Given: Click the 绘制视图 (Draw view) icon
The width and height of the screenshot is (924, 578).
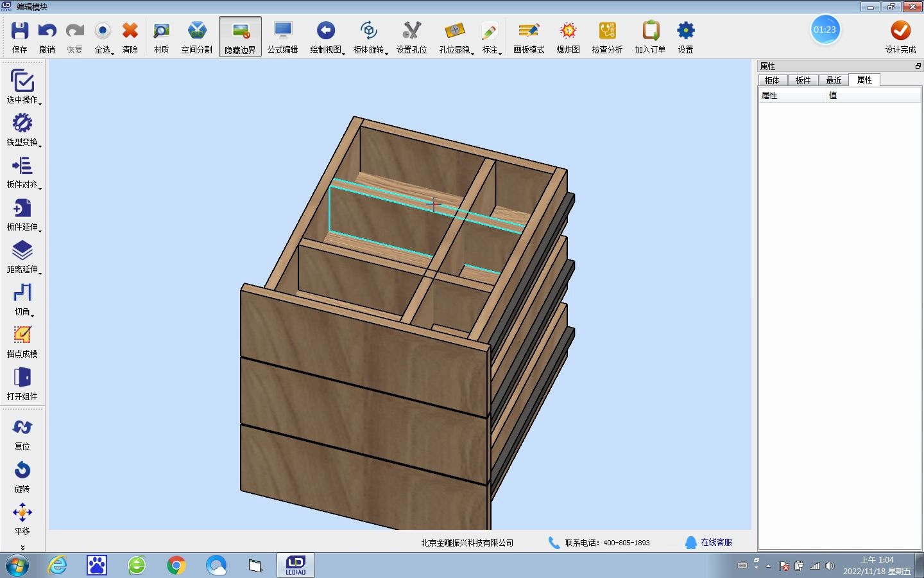Looking at the screenshot, I should point(326,31).
